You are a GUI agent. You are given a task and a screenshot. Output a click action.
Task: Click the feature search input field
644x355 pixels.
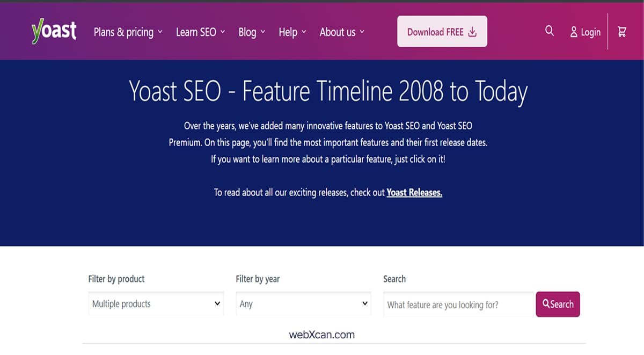point(458,305)
